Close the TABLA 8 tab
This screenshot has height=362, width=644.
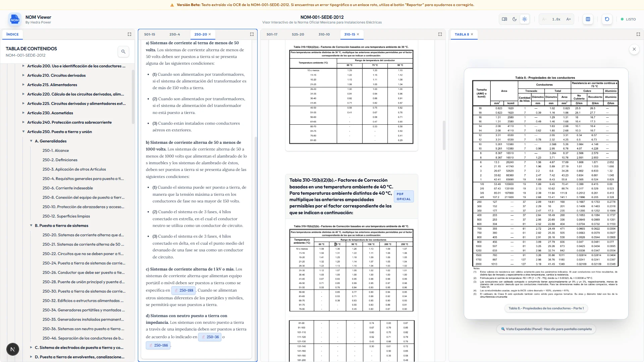[x=472, y=34]
